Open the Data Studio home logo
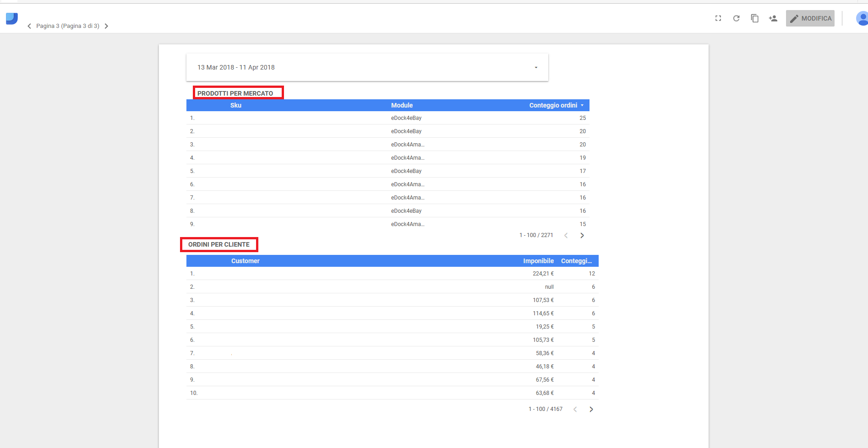Viewport: 868px width, 448px height. (x=12, y=19)
